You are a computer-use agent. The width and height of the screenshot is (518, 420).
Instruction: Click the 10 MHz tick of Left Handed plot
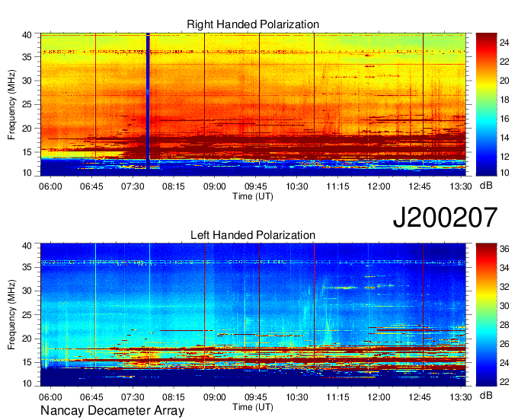[27, 383]
